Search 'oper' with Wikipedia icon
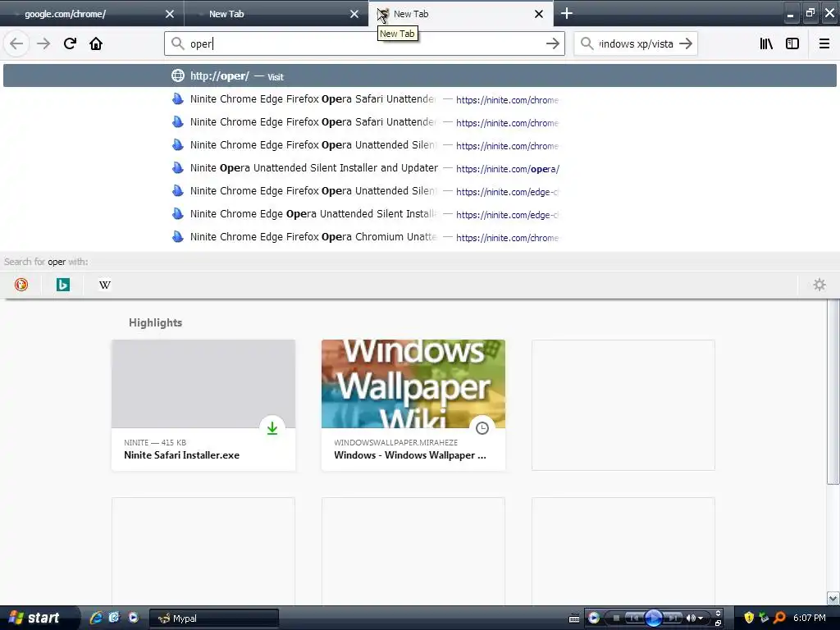The image size is (840, 630). pyautogui.click(x=105, y=285)
